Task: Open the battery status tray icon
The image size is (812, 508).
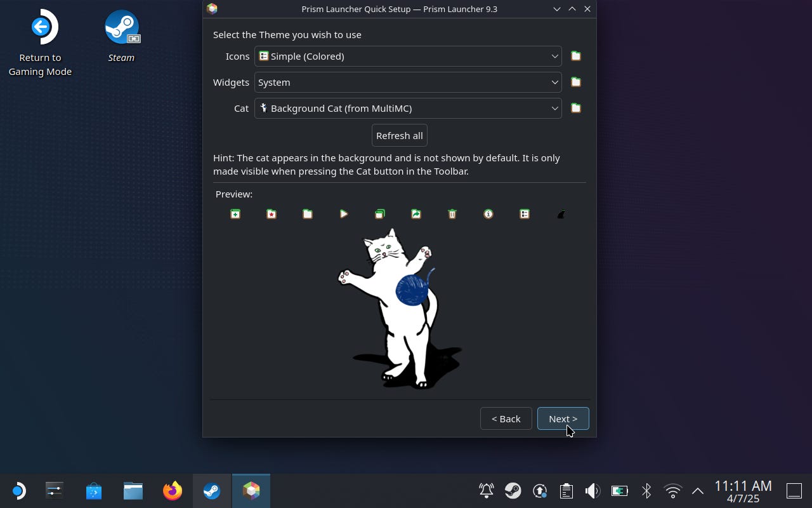Action: (619, 491)
